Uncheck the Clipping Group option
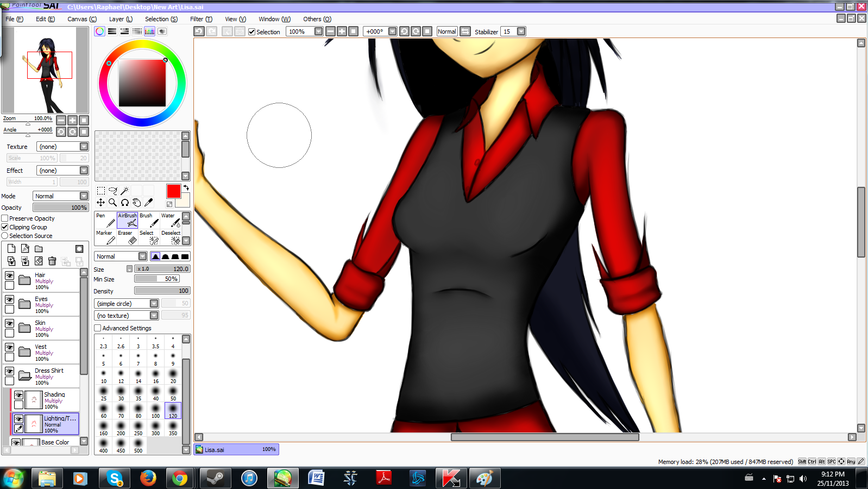 [5, 227]
